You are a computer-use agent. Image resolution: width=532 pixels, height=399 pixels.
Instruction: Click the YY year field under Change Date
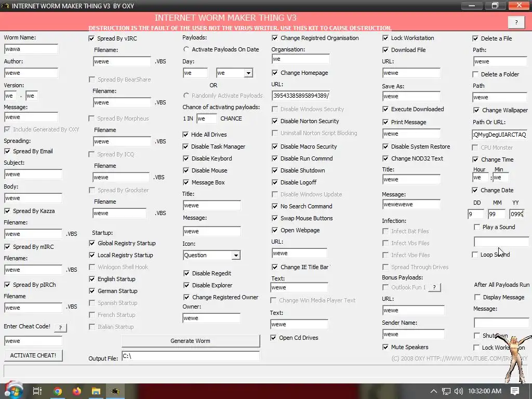[x=517, y=214]
